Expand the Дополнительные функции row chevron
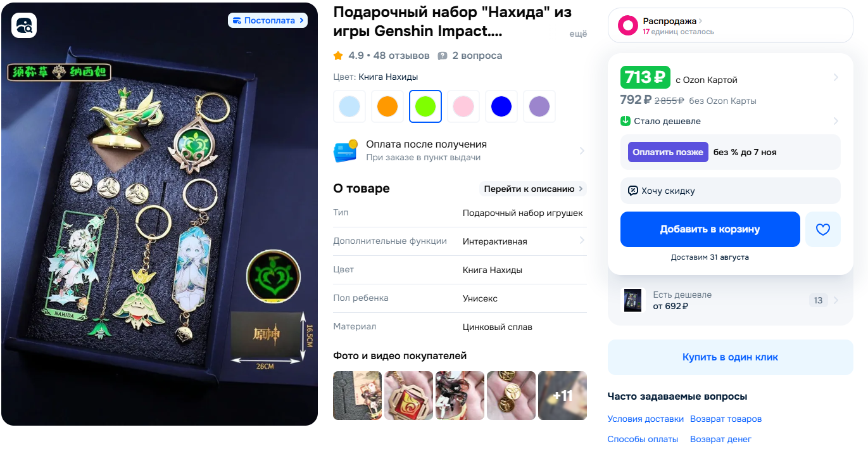Viewport: 868px width, 451px height. click(x=582, y=241)
